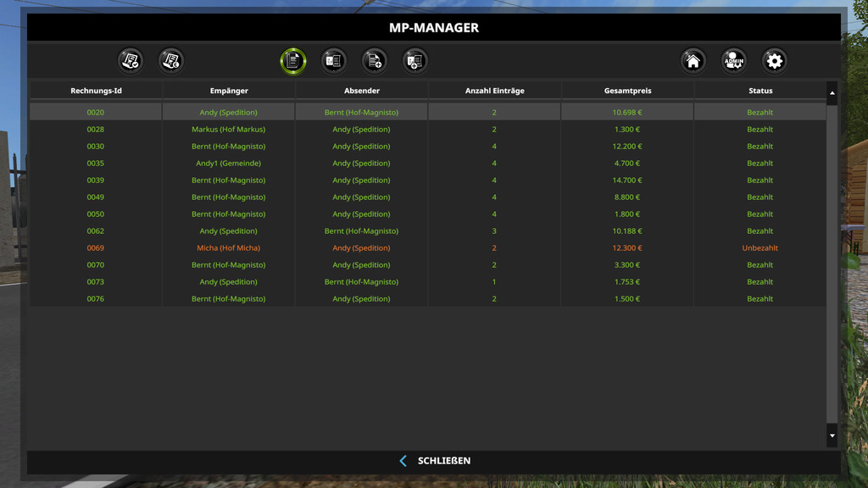
Task: Open the settings gear icon
Action: tap(774, 60)
